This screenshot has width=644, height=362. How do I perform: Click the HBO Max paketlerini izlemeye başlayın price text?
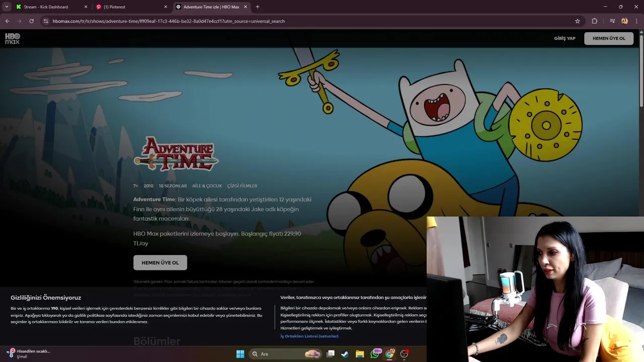(x=217, y=238)
